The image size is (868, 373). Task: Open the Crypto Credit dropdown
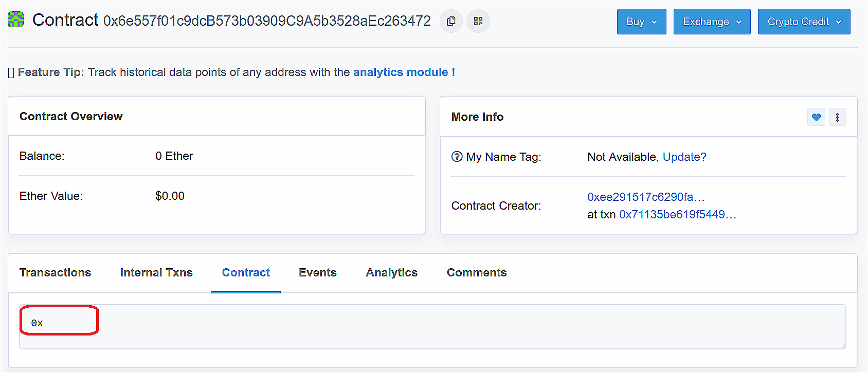click(x=804, y=22)
